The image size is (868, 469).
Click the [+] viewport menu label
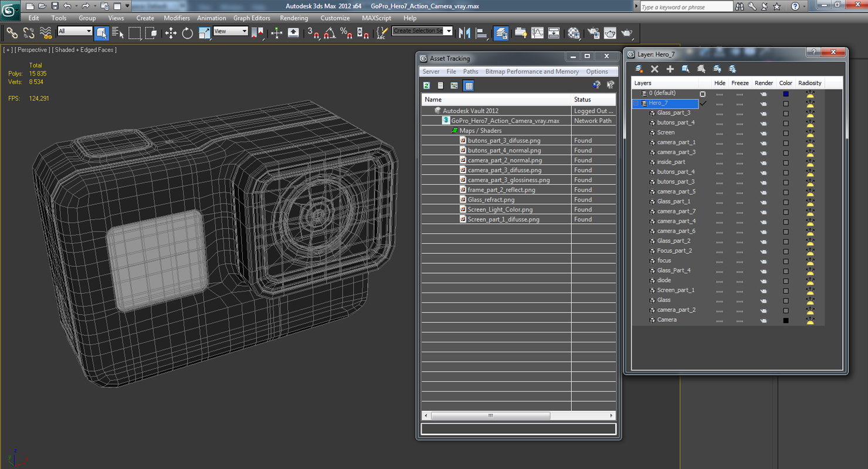8,50
